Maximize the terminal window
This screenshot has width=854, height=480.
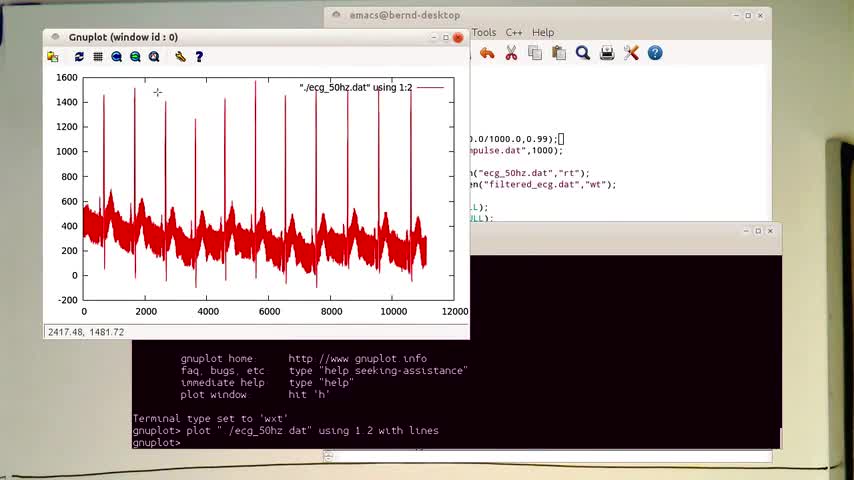[758, 231]
